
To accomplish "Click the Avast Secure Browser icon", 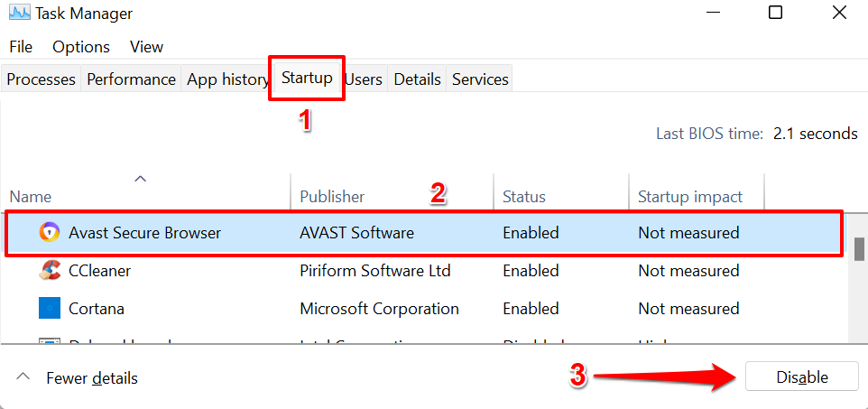I will pos(49,233).
